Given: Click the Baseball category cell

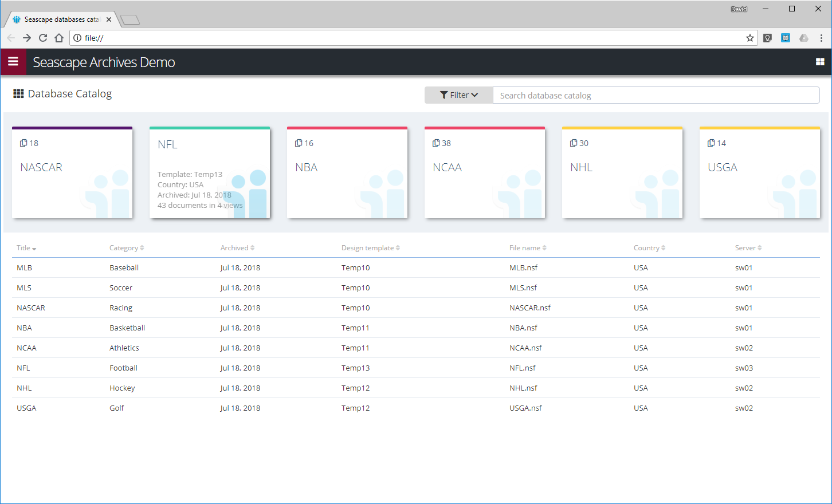Looking at the screenshot, I should coord(124,267).
